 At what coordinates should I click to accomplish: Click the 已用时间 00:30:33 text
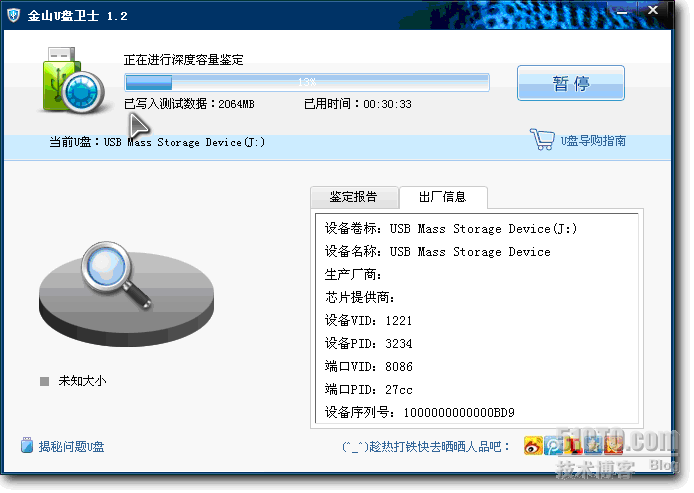pos(358,104)
